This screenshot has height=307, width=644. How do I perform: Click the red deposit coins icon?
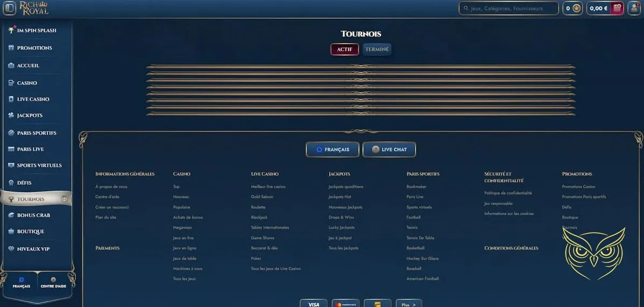617,8
